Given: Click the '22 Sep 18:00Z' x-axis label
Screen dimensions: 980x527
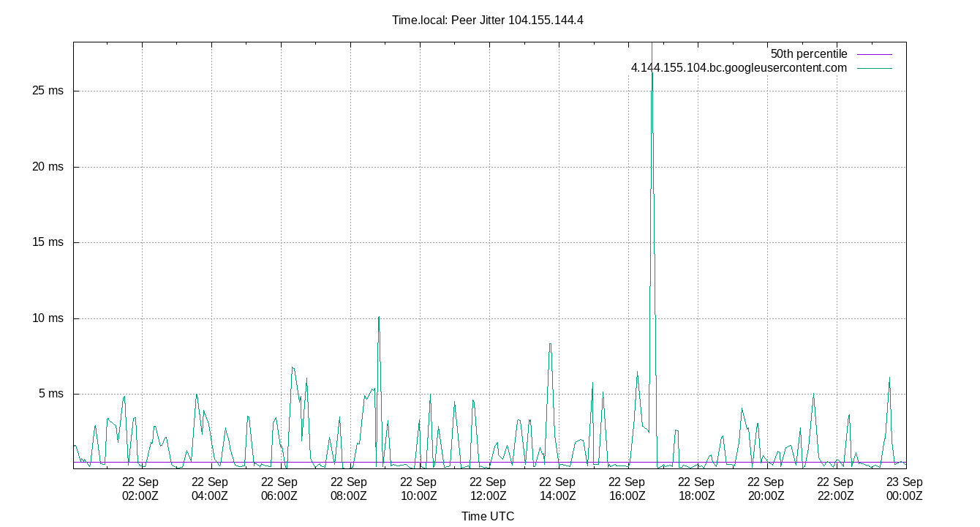Looking at the screenshot, I should coord(696,489).
